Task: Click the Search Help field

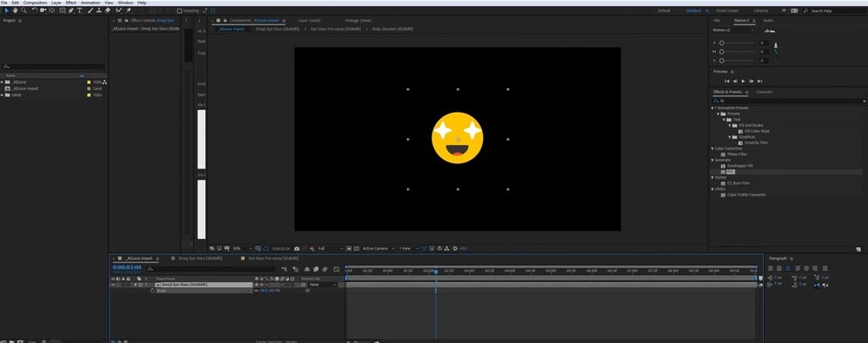Action: [837, 10]
